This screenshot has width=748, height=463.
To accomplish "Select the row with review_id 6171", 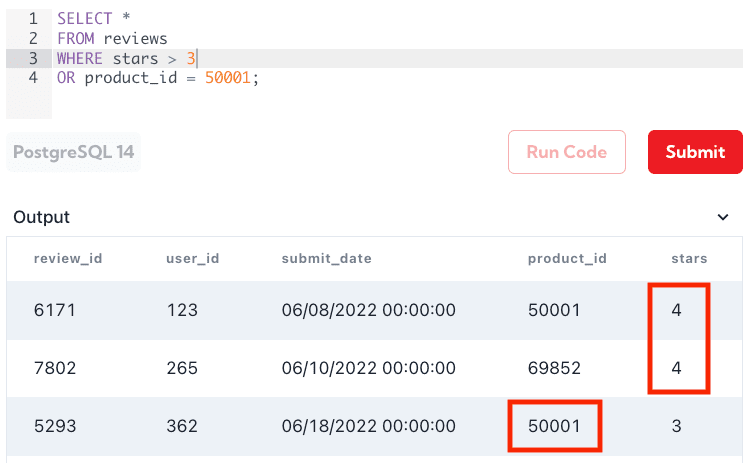I will pos(374,310).
